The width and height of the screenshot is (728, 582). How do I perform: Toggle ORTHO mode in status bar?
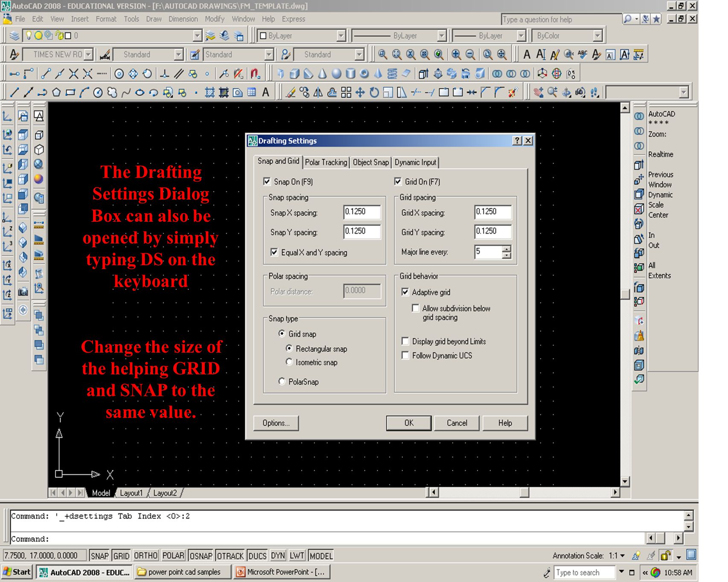pos(146,556)
